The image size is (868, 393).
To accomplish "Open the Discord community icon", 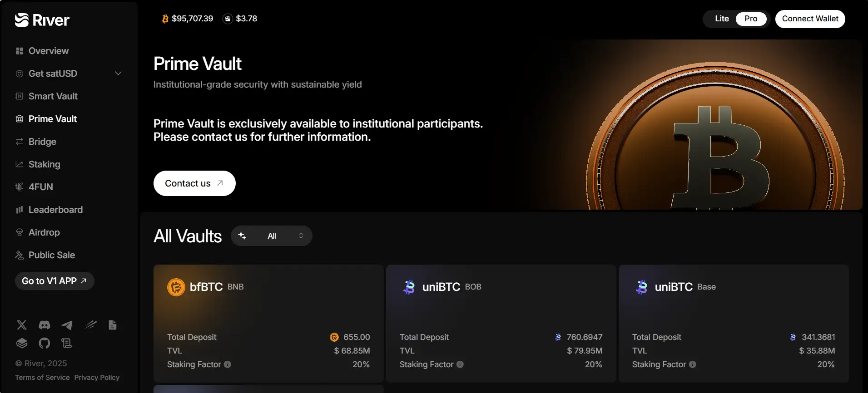I will (x=45, y=325).
